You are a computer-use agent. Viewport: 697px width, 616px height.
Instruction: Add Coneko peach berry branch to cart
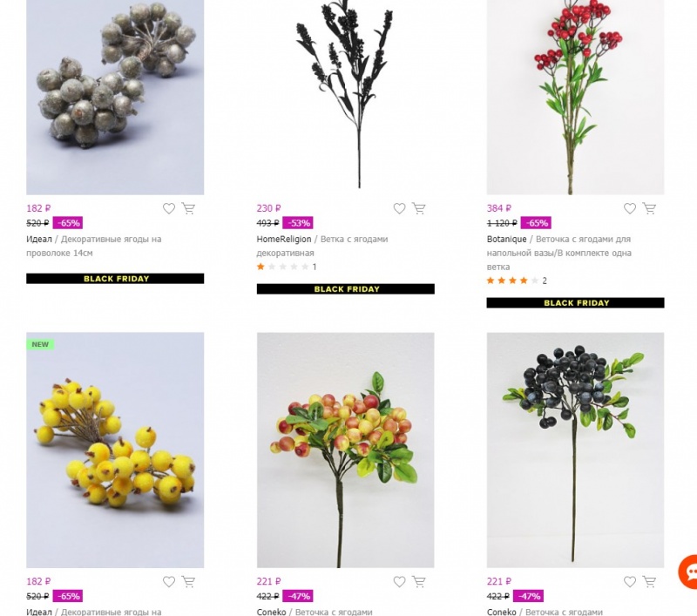click(x=419, y=581)
